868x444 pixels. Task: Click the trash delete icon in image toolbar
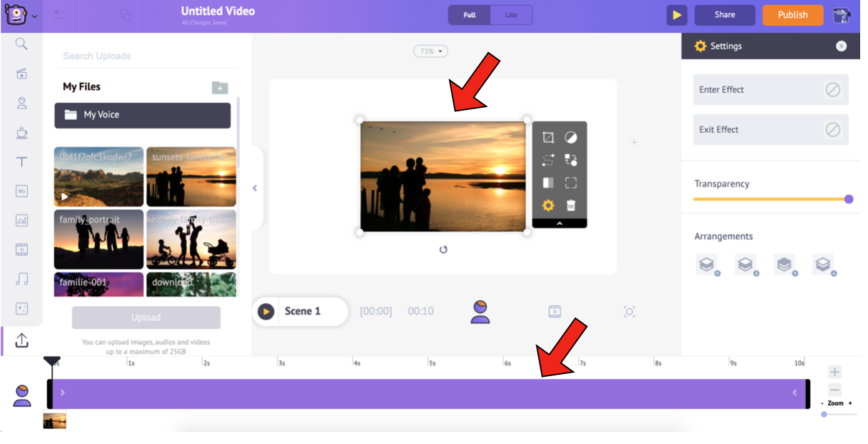click(x=570, y=206)
